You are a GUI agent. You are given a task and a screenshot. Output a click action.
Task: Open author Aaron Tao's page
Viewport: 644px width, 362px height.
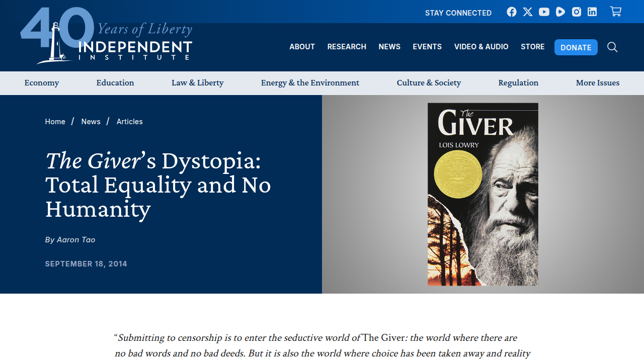[x=76, y=240]
